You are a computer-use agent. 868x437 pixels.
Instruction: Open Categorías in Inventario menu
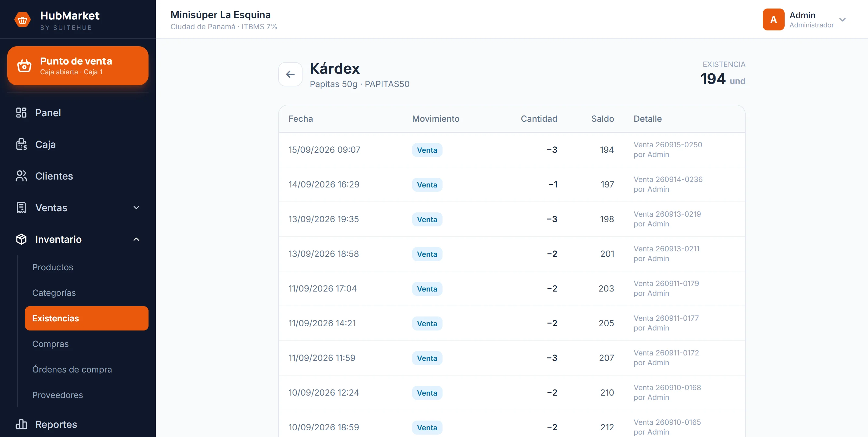tap(54, 293)
